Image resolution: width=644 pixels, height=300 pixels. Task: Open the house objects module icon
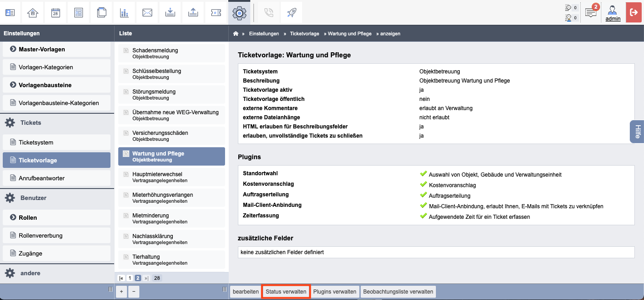point(33,12)
